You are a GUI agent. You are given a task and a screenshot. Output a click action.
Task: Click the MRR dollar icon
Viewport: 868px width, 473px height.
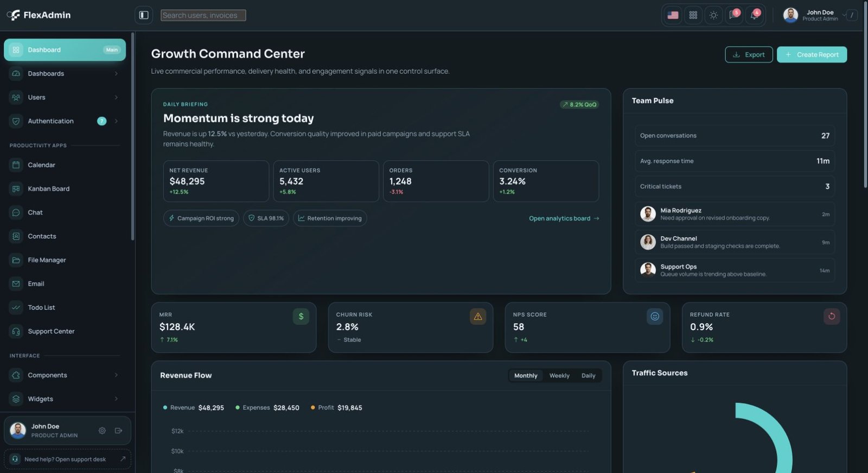pos(301,317)
